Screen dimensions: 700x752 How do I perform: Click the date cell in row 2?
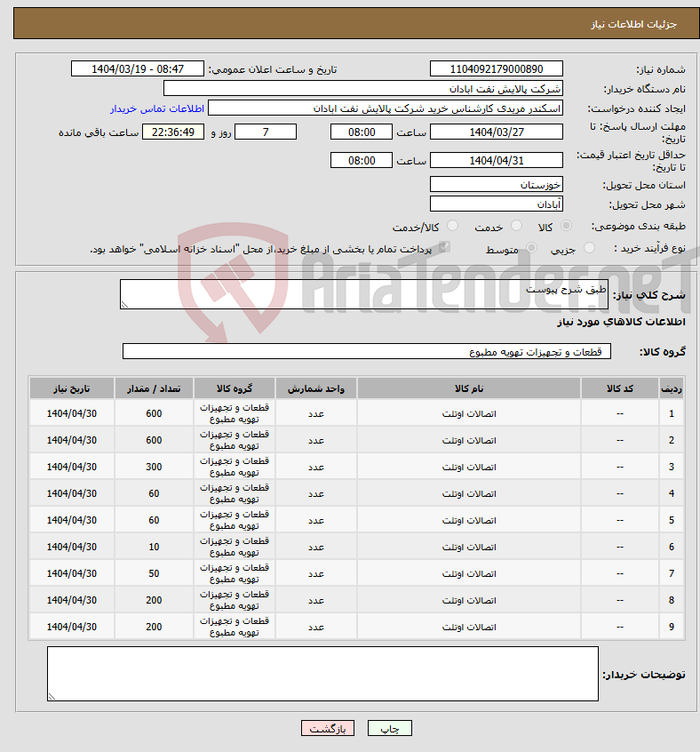click(72, 440)
